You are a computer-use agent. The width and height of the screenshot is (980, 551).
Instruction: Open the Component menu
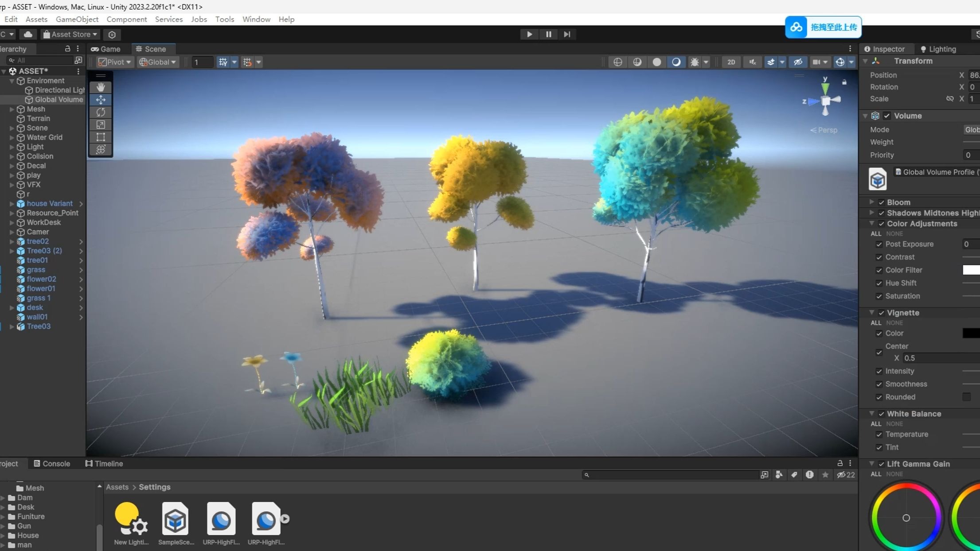point(126,19)
